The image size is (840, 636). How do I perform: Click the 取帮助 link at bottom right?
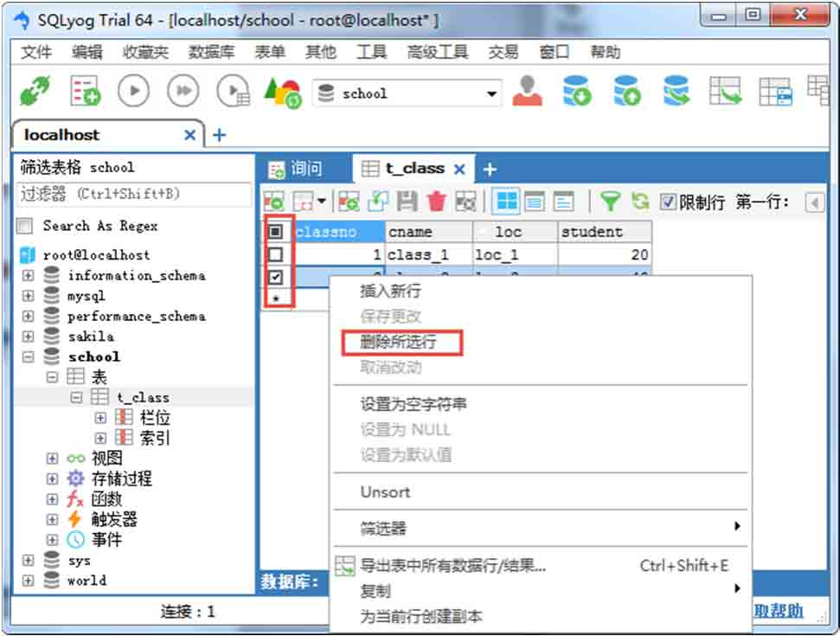(x=779, y=611)
